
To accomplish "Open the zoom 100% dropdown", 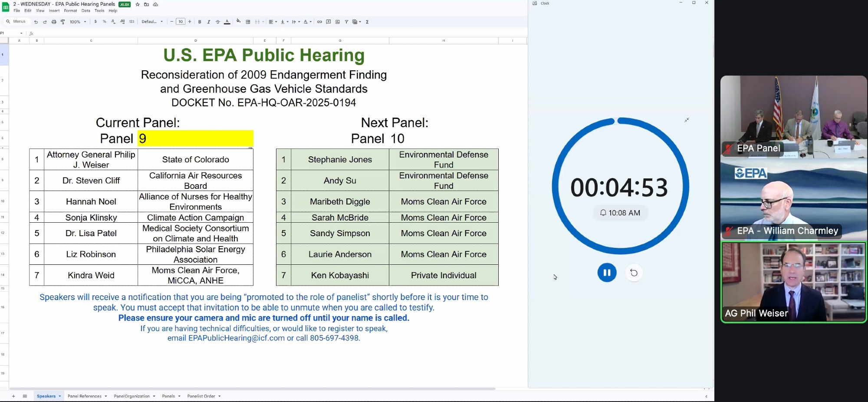I will click(78, 22).
